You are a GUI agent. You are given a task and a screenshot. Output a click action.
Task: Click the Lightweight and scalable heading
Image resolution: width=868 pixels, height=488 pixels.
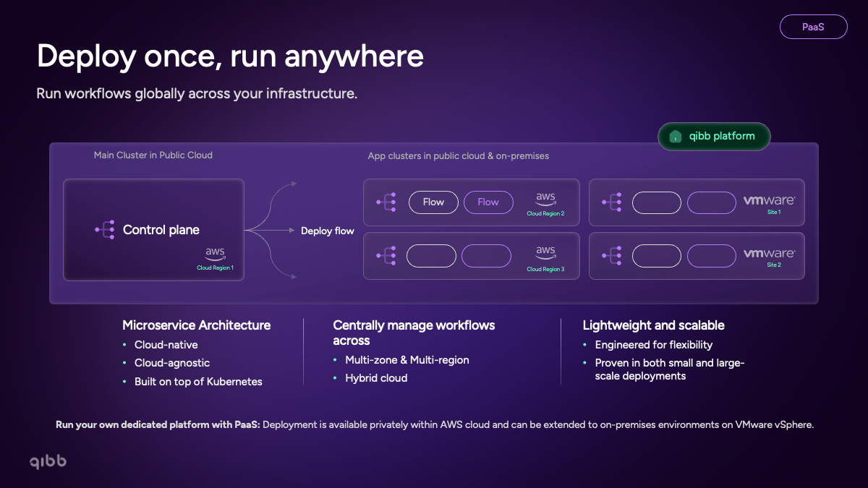654,325
